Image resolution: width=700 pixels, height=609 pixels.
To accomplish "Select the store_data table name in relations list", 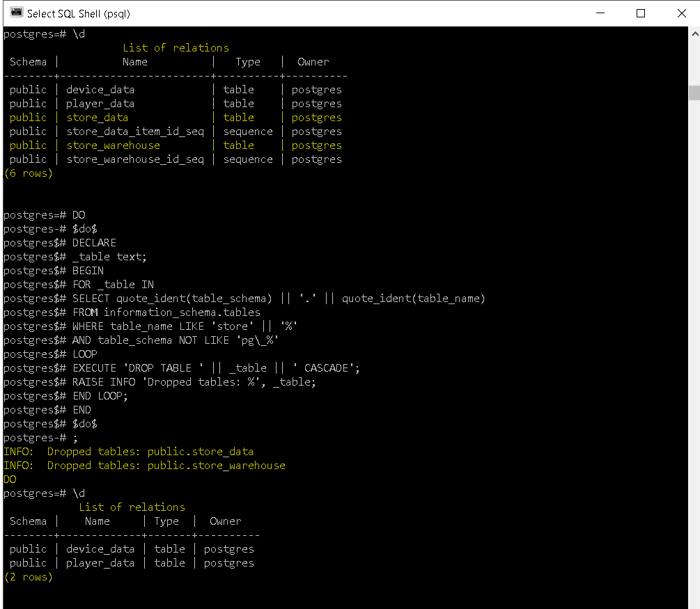I will pos(97,117).
